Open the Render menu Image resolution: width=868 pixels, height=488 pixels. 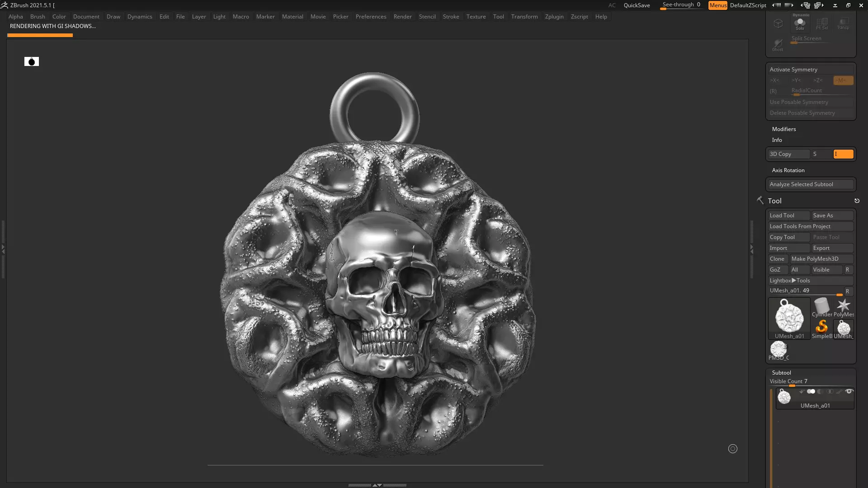(402, 17)
